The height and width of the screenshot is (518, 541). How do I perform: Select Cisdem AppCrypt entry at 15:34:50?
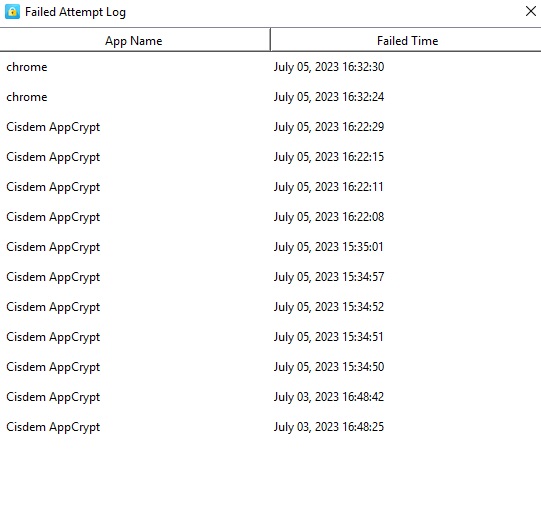[270, 367]
